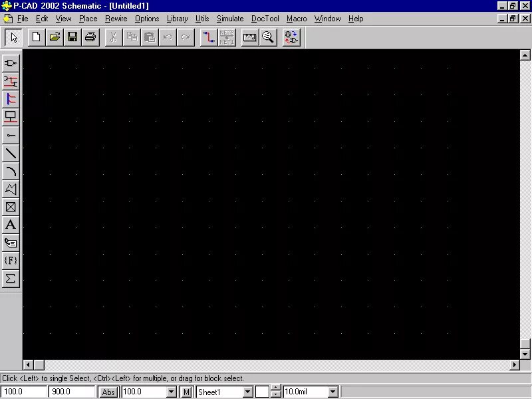
Task: Click the X coordinate field showing 100.0
Action: pos(23,392)
